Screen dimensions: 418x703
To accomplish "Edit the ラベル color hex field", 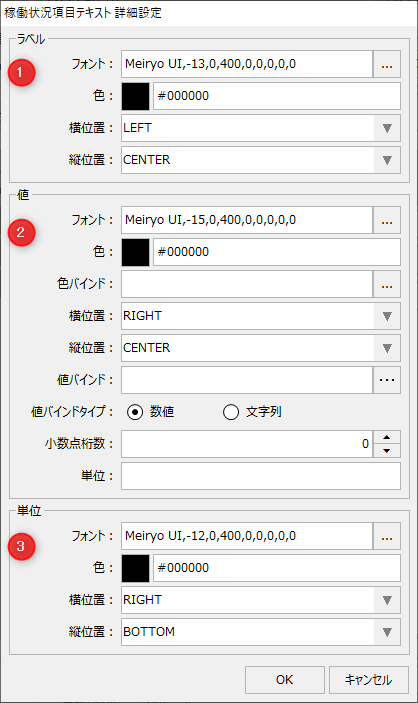I will pos(277,96).
